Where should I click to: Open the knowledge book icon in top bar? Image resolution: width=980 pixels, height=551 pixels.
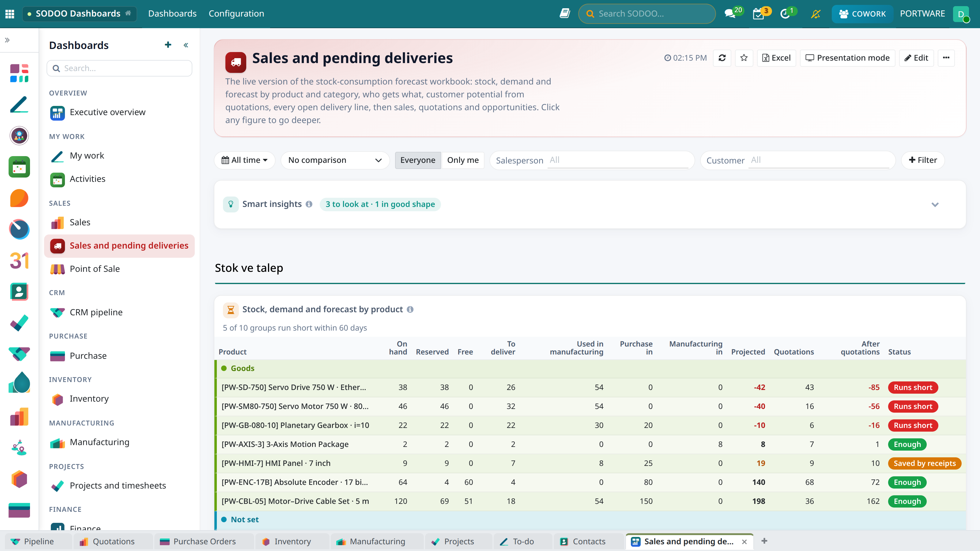pyautogui.click(x=564, y=14)
